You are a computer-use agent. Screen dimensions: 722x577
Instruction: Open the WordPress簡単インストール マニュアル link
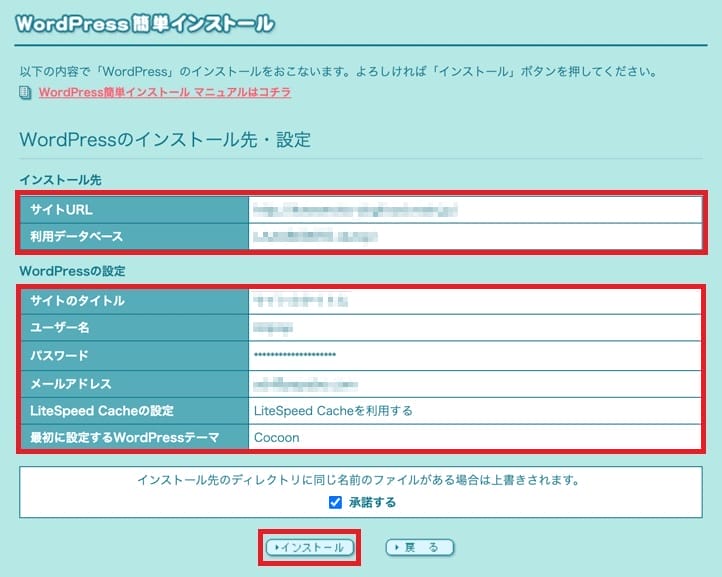click(165, 93)
